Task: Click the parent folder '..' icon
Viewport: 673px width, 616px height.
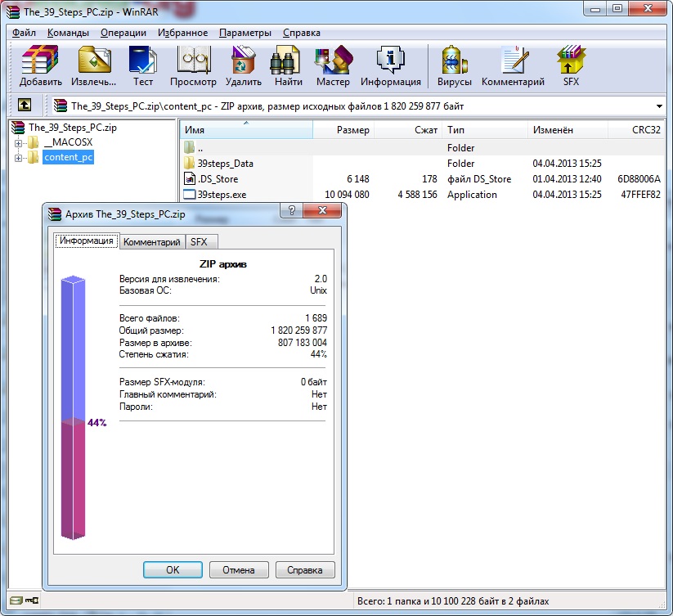Action: point(189,147)
